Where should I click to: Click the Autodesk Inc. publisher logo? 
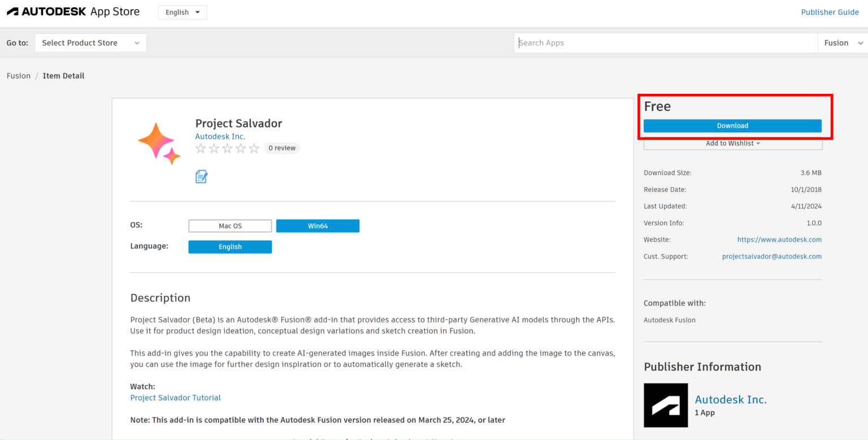[x=666, y=405]
